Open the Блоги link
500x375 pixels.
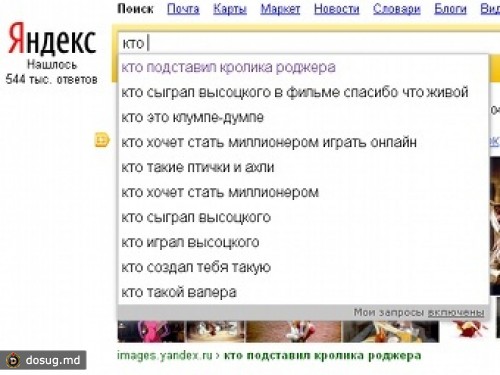pyautogui.click(x=450, y=9)
